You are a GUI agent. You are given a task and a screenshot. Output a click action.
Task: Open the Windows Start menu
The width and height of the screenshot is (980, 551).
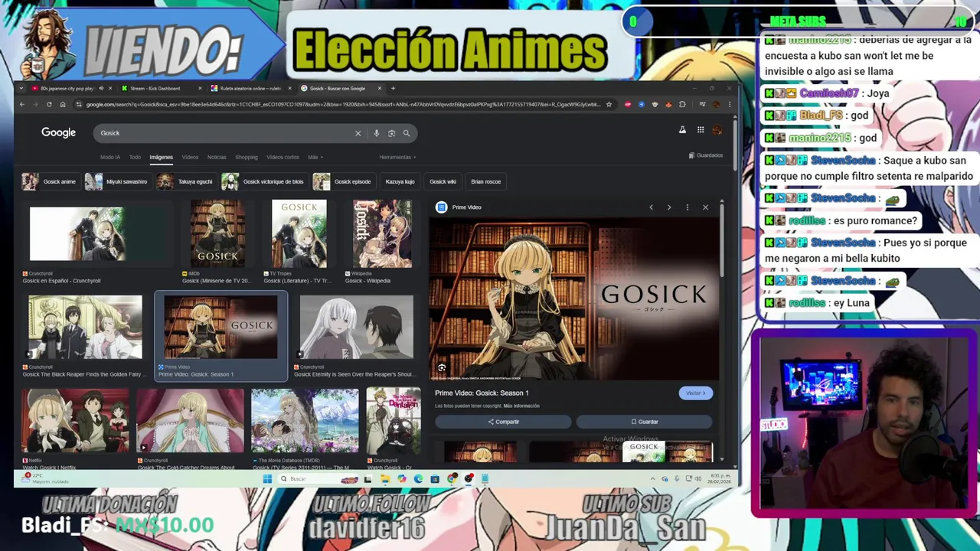coord(267,479)
